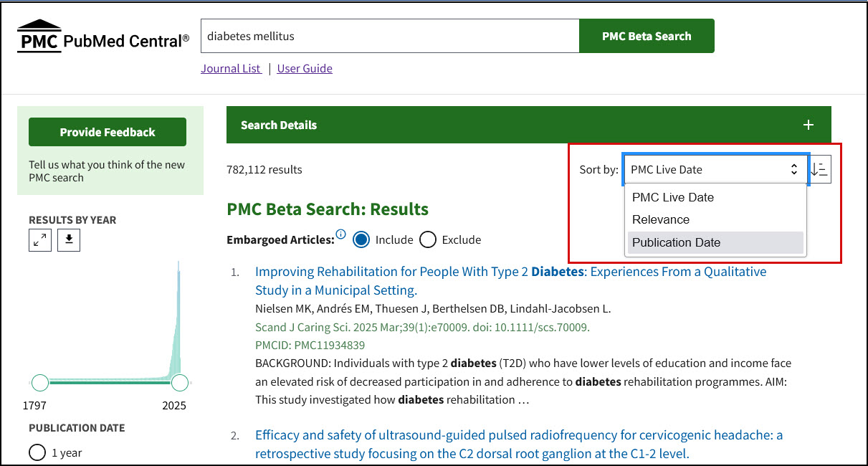Image resolution: width=868 pixels, height=466 pixels.
Task: Open Embargoed Articles info tooltip icon
Action: click(341, 234)
